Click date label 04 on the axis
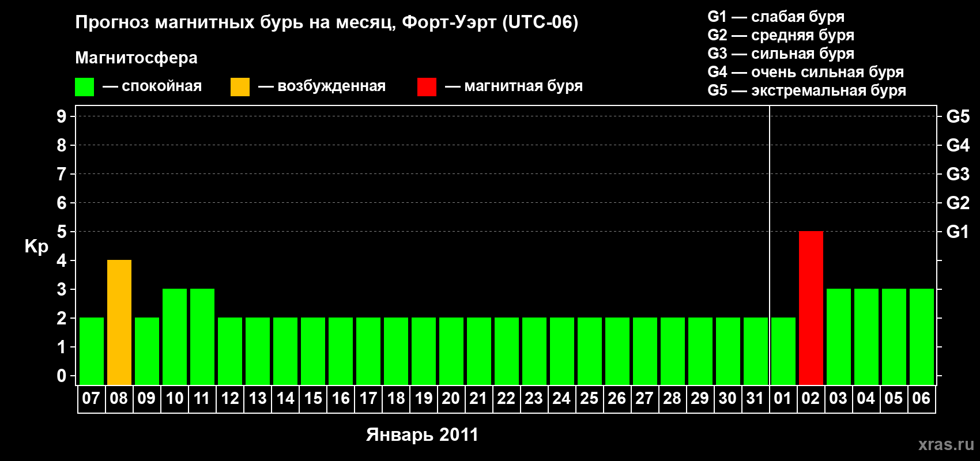Screen dimensions: 980x461 click(x=866, y=398)
